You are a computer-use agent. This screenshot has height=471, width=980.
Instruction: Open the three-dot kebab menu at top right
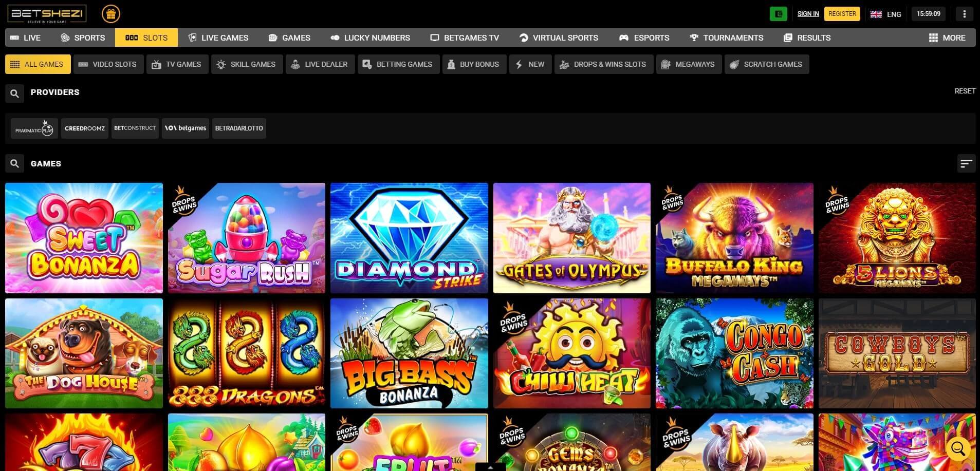click(x=964, y=13)
